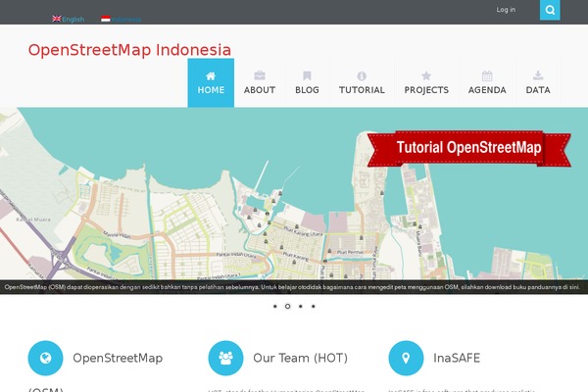
Task: Click the people icon beside Our Team
Action: click(x=225, y=358)
